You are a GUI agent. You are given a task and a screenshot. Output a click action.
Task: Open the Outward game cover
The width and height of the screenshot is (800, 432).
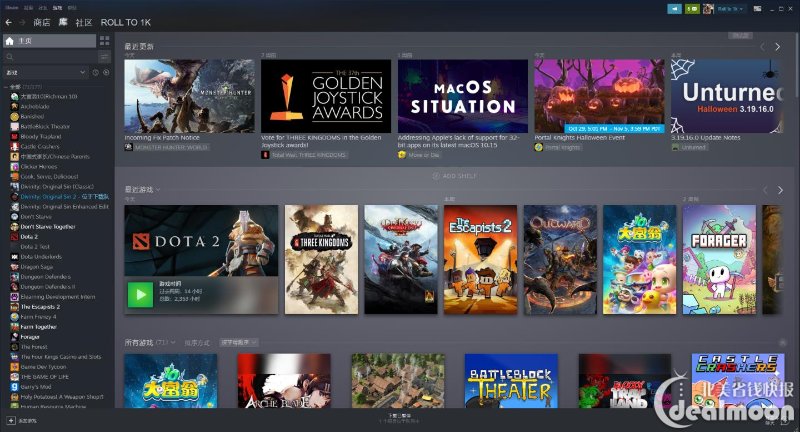(560, 260)
